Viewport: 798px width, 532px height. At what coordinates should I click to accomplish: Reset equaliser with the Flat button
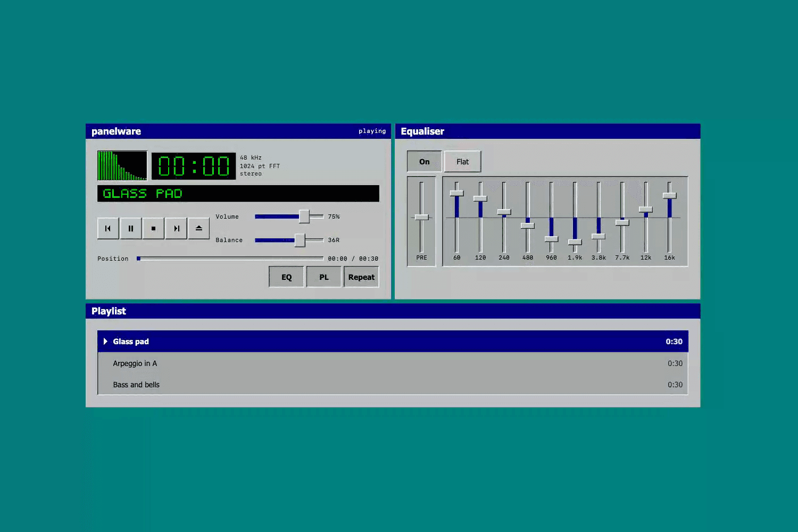(x=463, y=162)
